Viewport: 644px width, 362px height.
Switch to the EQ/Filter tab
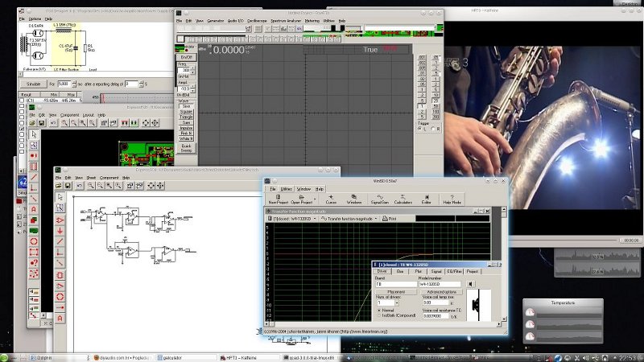(x=452, y=272)
